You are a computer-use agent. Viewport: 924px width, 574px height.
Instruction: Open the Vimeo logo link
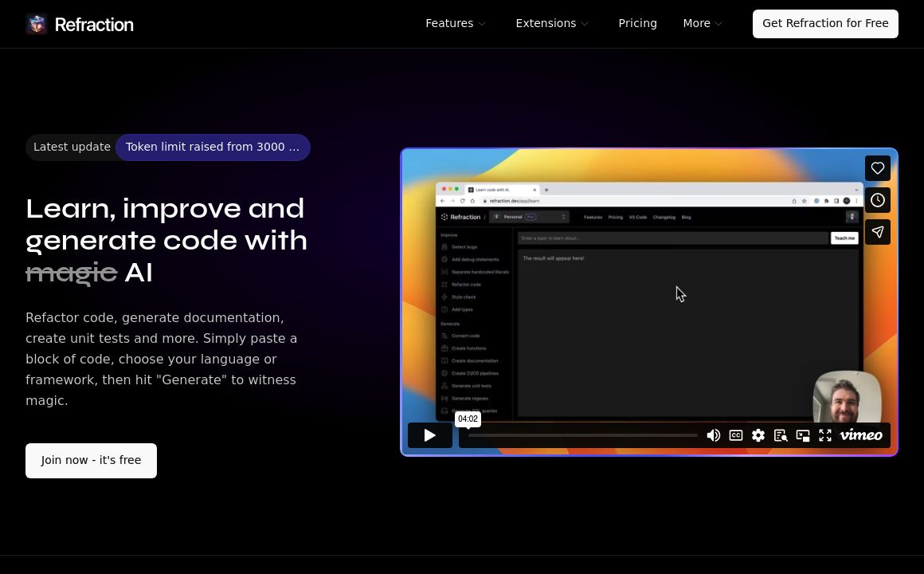(x=861, y=435)
